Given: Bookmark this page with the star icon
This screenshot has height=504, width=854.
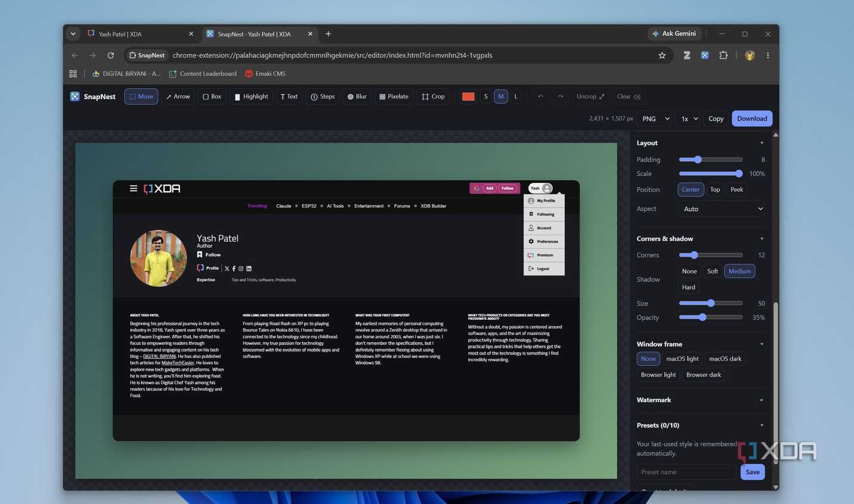Looking at the screenshot, I should click(x=662, y=55).
